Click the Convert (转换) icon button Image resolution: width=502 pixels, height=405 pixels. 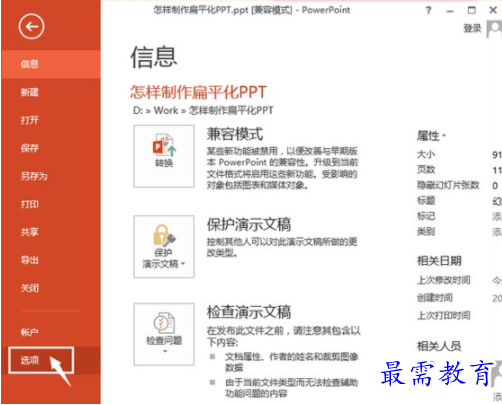coord(164,156)
